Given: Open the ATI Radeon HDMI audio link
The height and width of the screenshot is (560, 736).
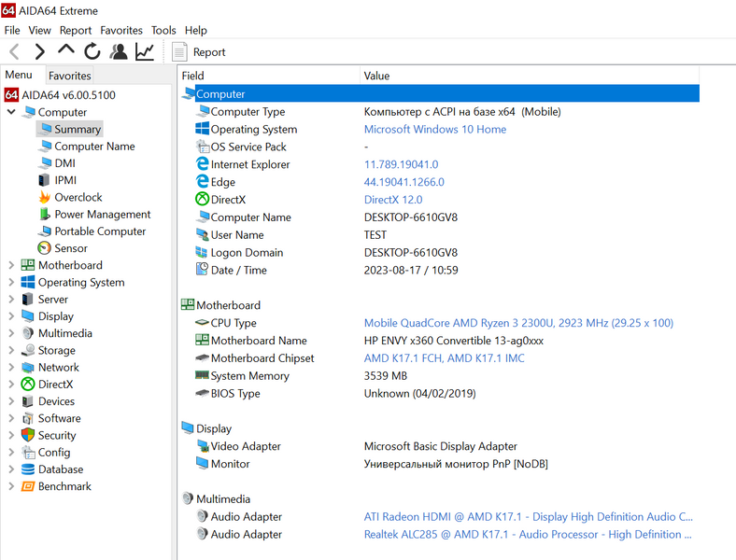Looking at the screenshot, I should [528, 517].
